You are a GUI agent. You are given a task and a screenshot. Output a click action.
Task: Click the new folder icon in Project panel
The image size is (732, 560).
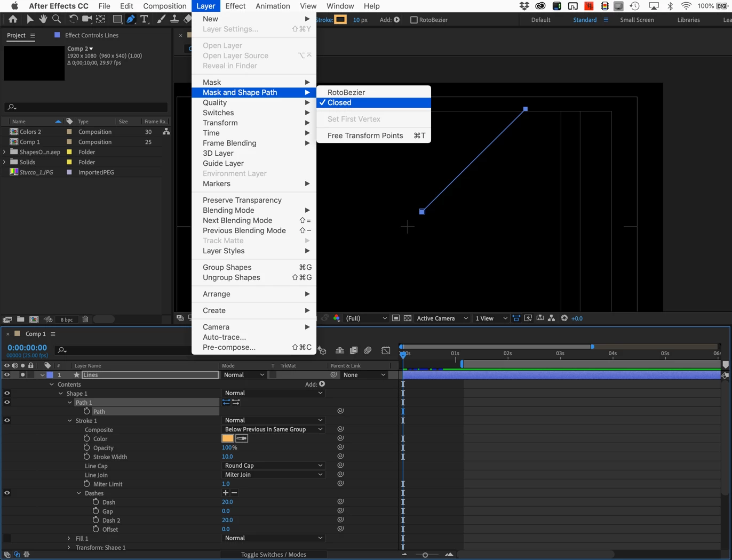point(20,319)
